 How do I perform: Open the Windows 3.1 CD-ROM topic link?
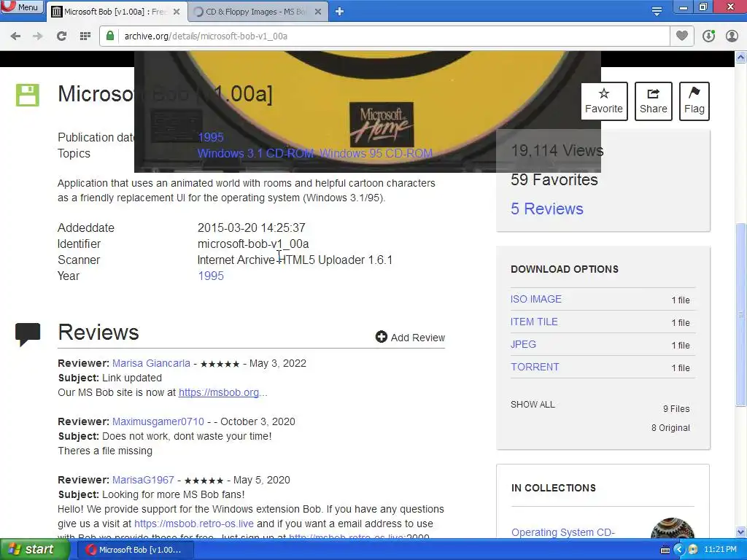pos(256,153)
